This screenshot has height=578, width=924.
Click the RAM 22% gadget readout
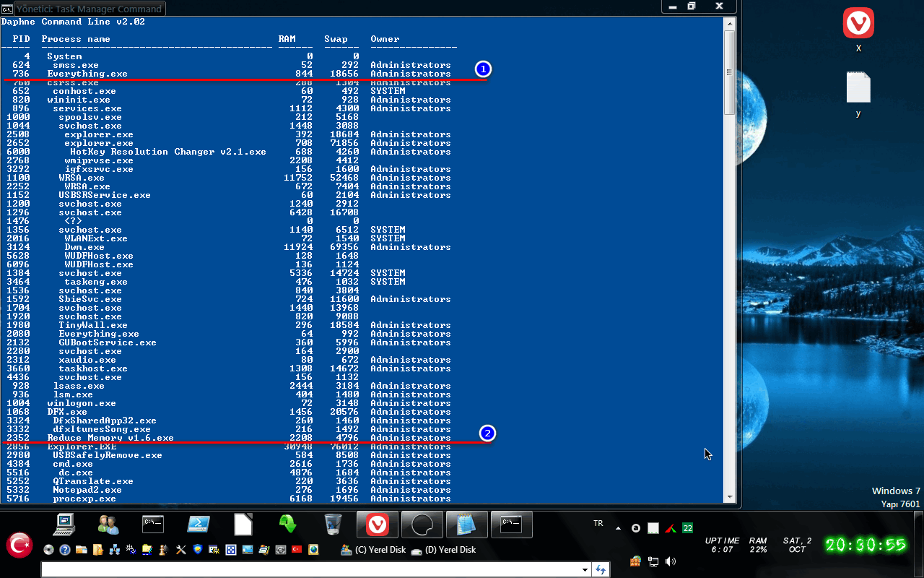(x=758, y=545)
